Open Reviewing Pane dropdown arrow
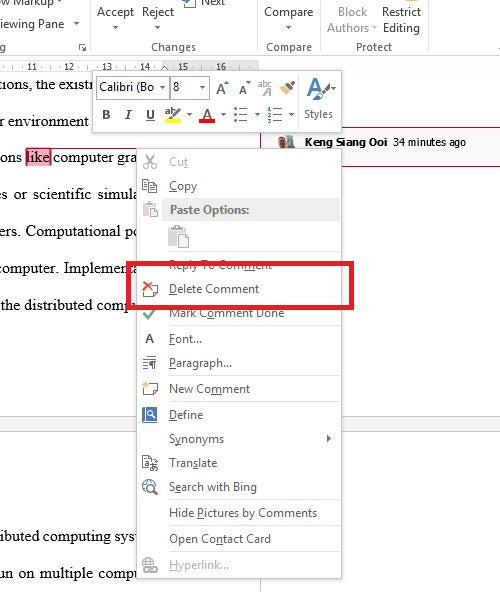The image size is (500, 592). (76, 24)
